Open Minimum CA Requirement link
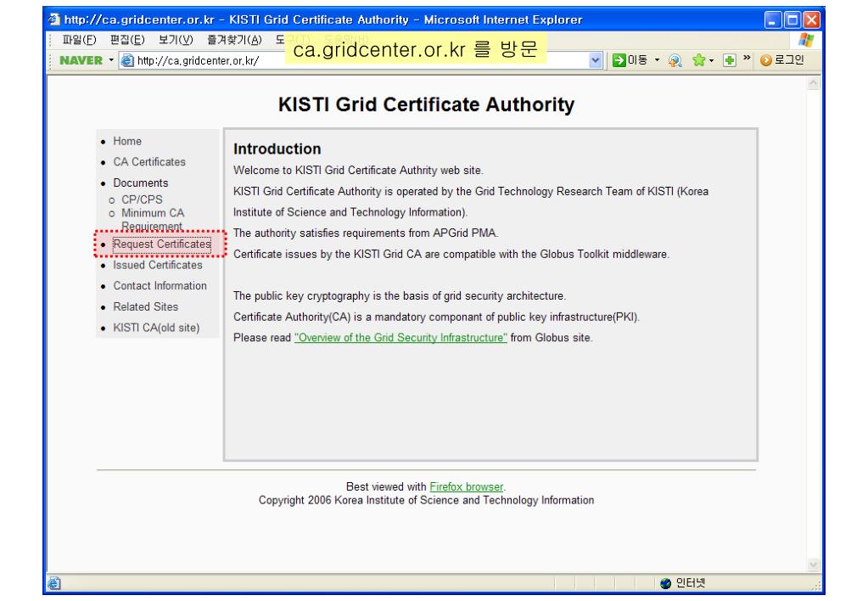 tap(153, 219)
